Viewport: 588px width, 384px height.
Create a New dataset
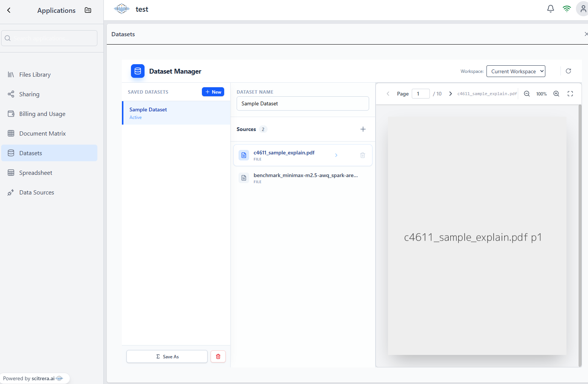213,92
